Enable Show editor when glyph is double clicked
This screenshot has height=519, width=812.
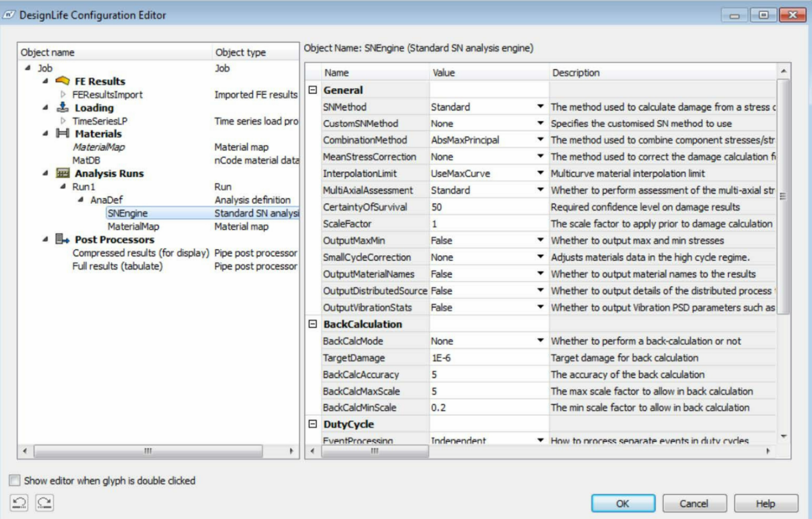[x=15, y=480]
